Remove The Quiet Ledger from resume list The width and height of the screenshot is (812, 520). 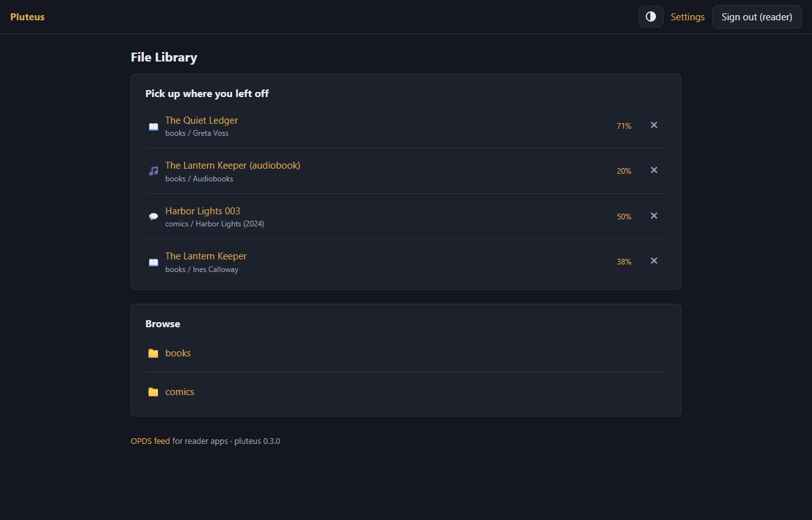click(x=654, y=126)
